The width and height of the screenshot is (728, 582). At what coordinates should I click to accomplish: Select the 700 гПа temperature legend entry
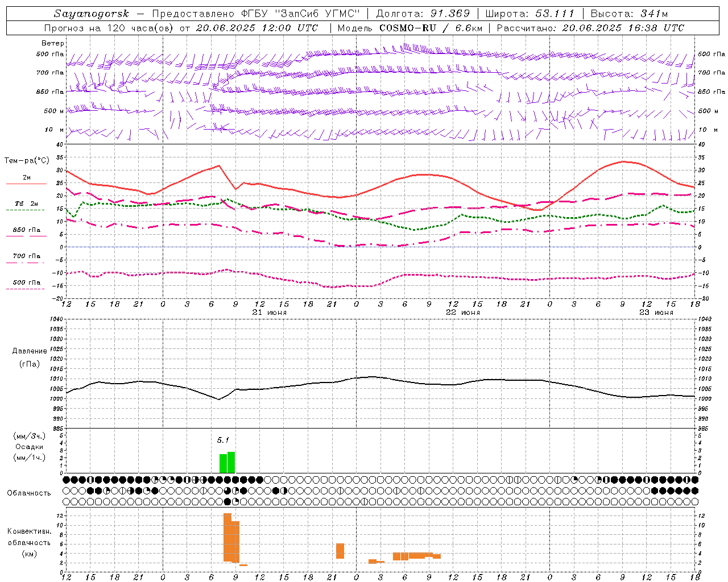pos(26,256)
